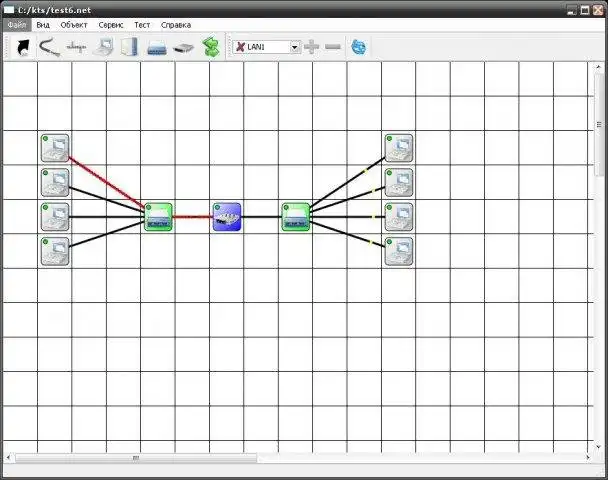Click the horizontal scrollbar thumb

click(136, 458)
